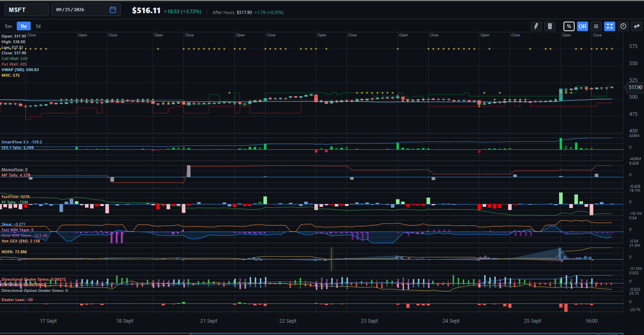The height and width of the screenshot is (335, 644).
Task: Click the clock icon in toolbar
Action: (x=623, y=26)
